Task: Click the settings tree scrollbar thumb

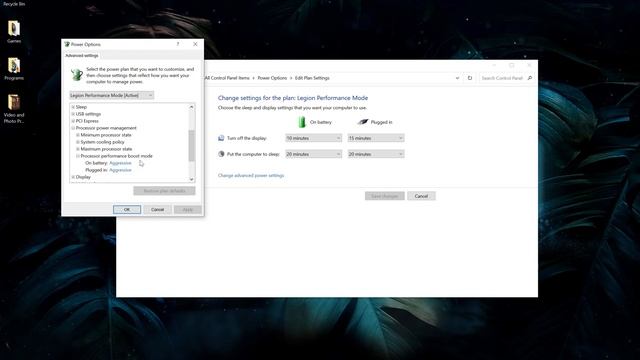Action: pyautogui.click(x=191, y=145)
